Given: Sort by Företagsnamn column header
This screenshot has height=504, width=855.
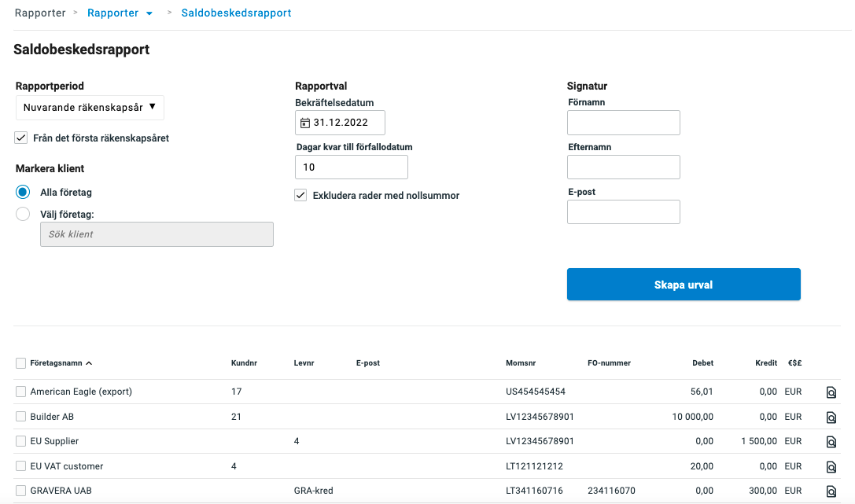Looking at the screenshot, I should point(61,363).
